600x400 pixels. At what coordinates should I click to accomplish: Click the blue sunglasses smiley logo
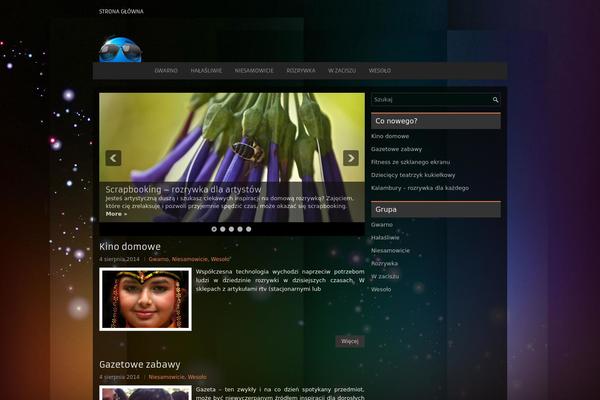coord(121,50)
